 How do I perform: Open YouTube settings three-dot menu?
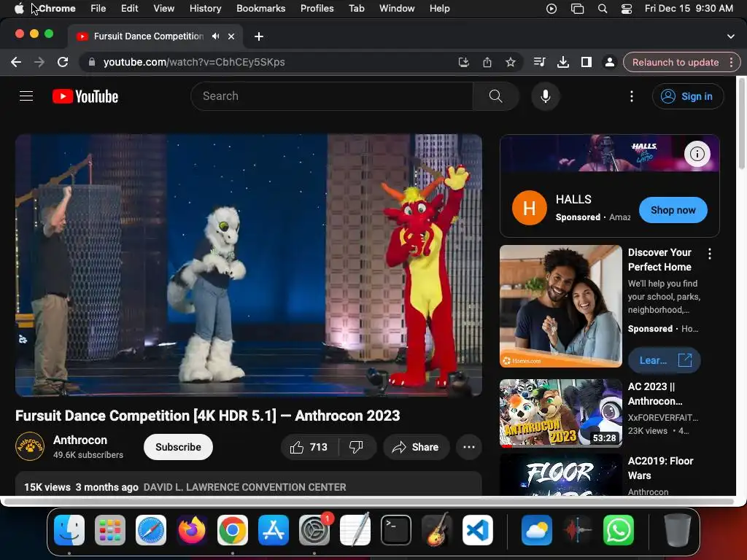(632, 96)
